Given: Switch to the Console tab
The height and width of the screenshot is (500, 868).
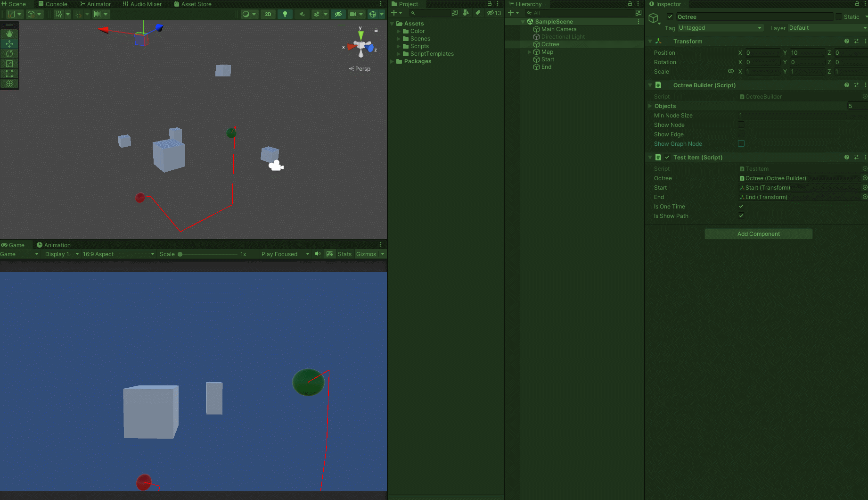Looking at the screenshot, I should tap(53, 4).
